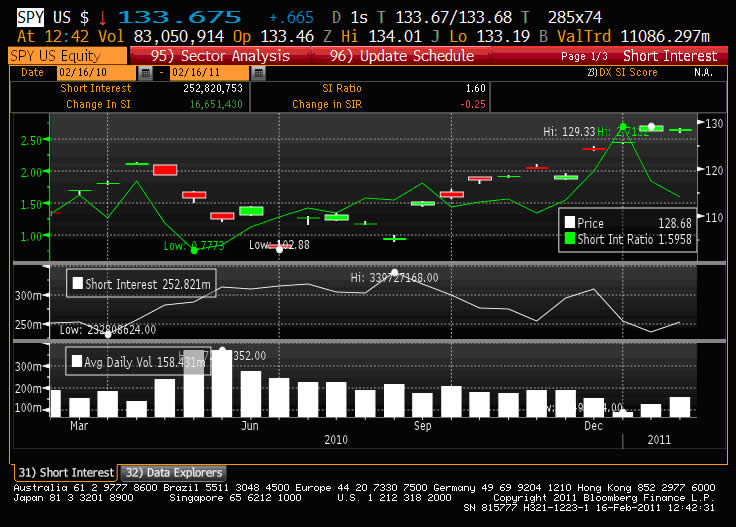Click the low price 133.19
Image resolution: width=736 pixels, height=527 pixels.
(x=503, y=37)
